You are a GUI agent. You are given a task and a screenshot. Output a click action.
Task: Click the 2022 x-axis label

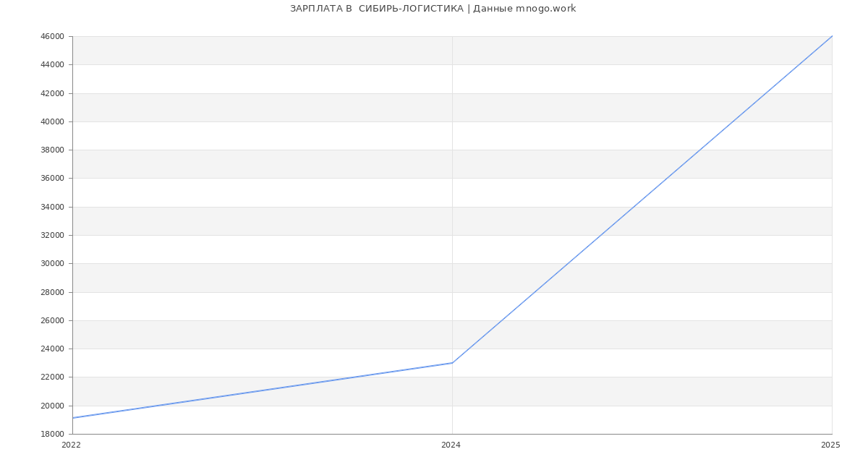71,445
